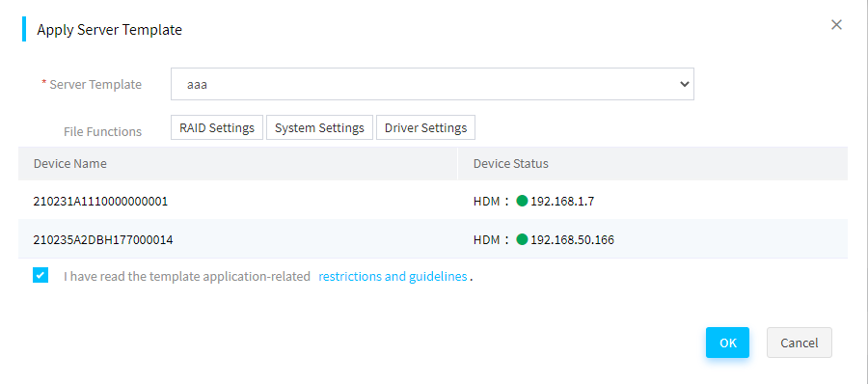Viewport: 868px width, 384px height.
Task: Click the Device Name column header
Action: (x=70, y=163)
